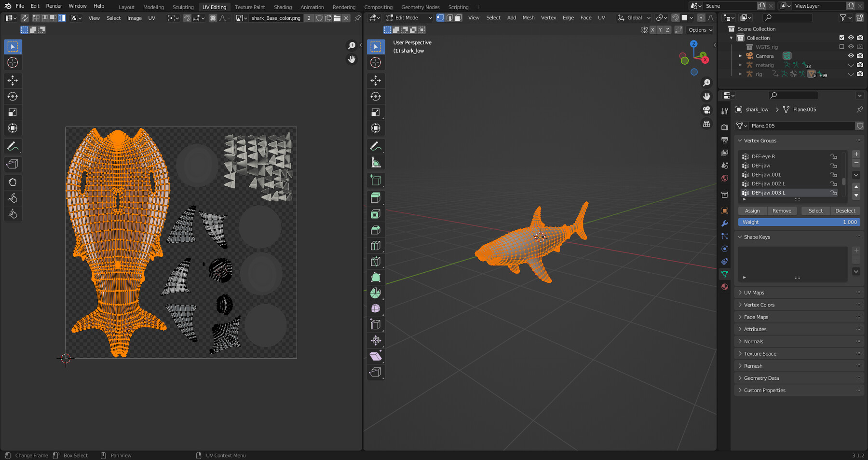Click the Assign button under Vertex Groups

pyautogui.click(x=752, y=210)
